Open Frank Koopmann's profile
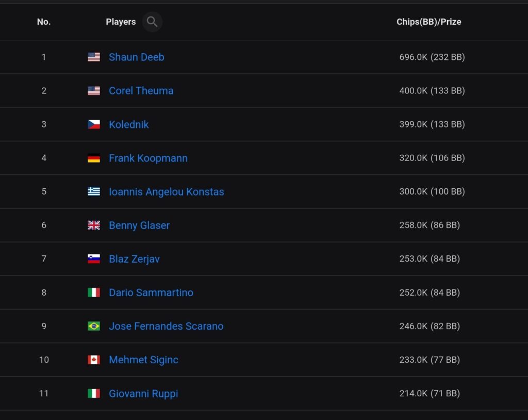 pos(148,158)
